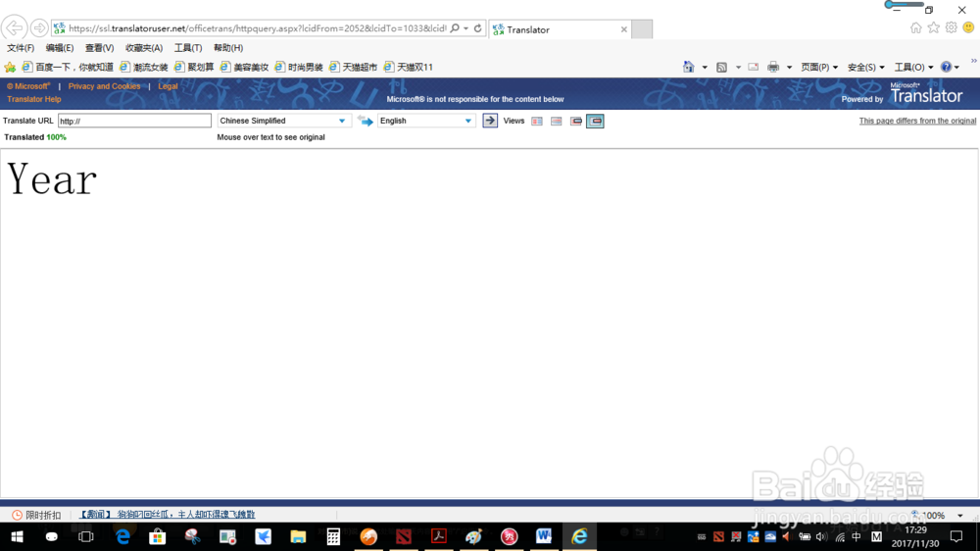Viewport: 980px width, 551px height.
Task: Click the Microsoft Translator logo
Action: click(x=926, y=93)
